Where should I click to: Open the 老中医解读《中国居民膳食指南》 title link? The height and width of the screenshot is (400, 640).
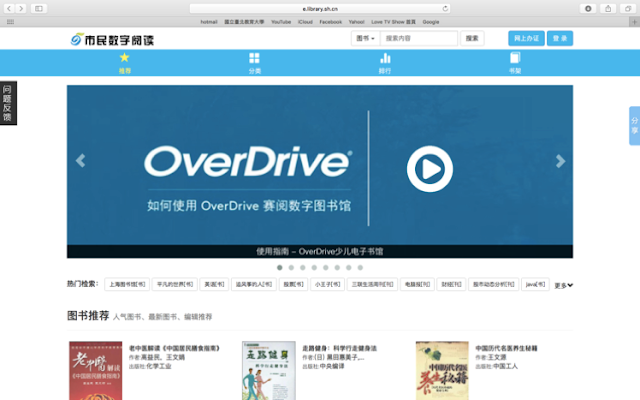point(174,348)
